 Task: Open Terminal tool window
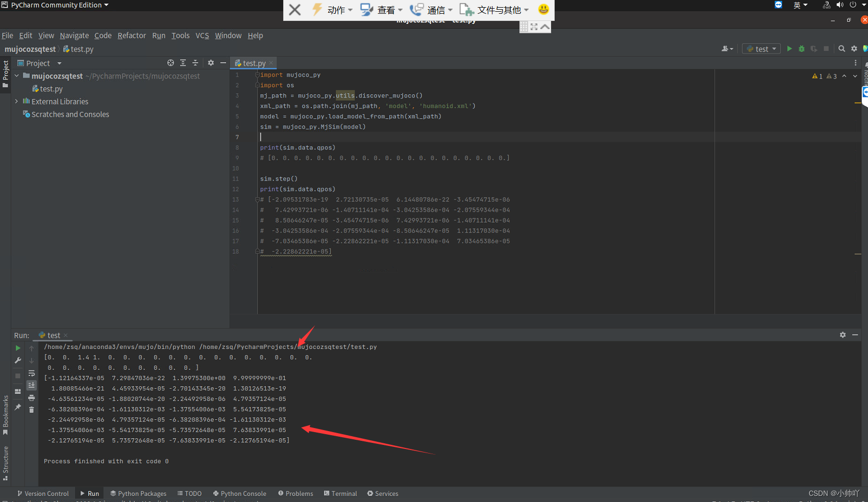point(340,493)
